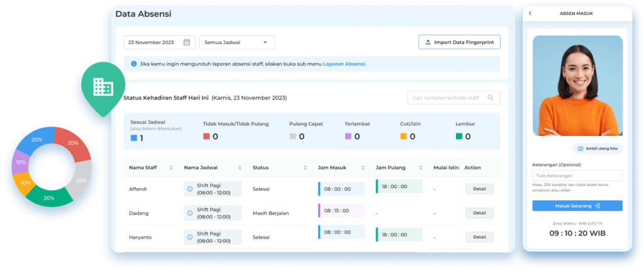
Task: Open Detail for Dadang's row
Action: (479, 213)
